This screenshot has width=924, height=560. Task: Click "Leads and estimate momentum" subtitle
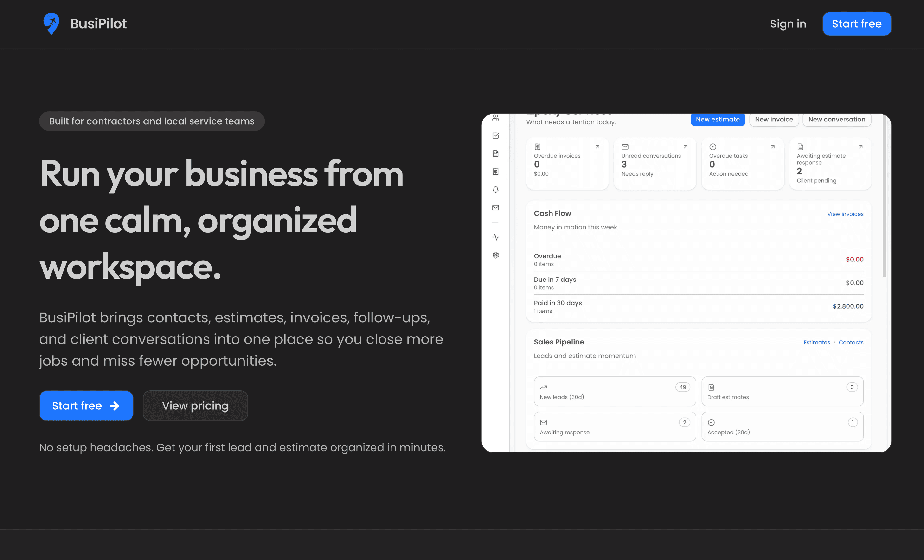pyautogui.click(x=585, y=356)
